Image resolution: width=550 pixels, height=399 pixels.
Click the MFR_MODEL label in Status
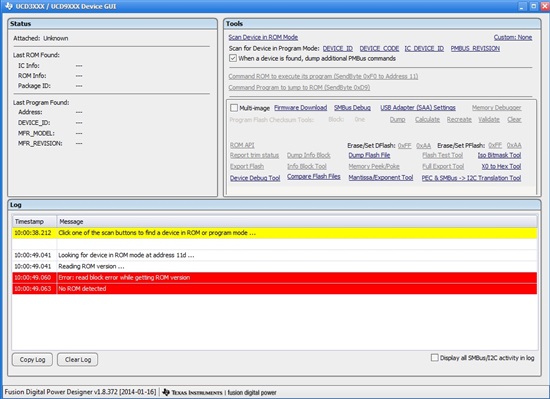(36, 133)
